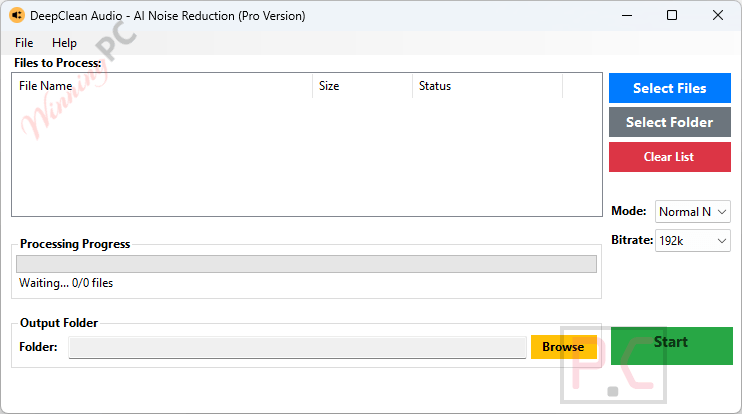Click the 'Waiting... 0/0 files' status text
Screen dimensions: 742x414
tap(66, 283)
